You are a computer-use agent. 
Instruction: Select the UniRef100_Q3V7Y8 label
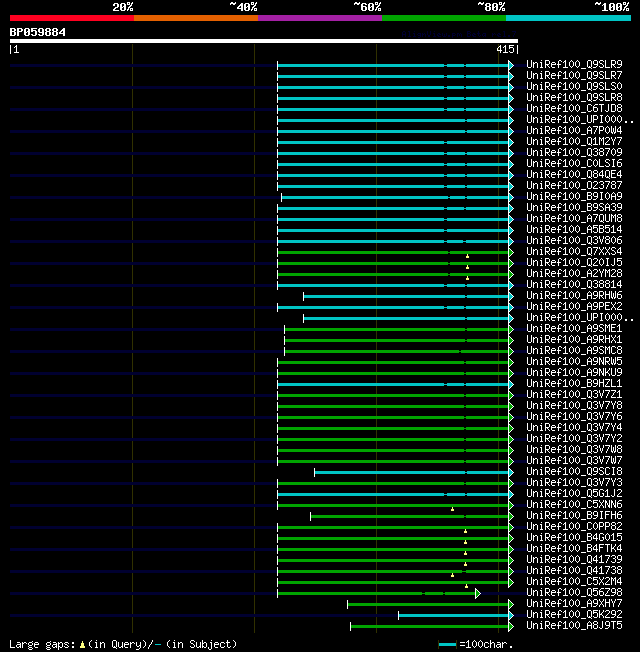point(574,405)
